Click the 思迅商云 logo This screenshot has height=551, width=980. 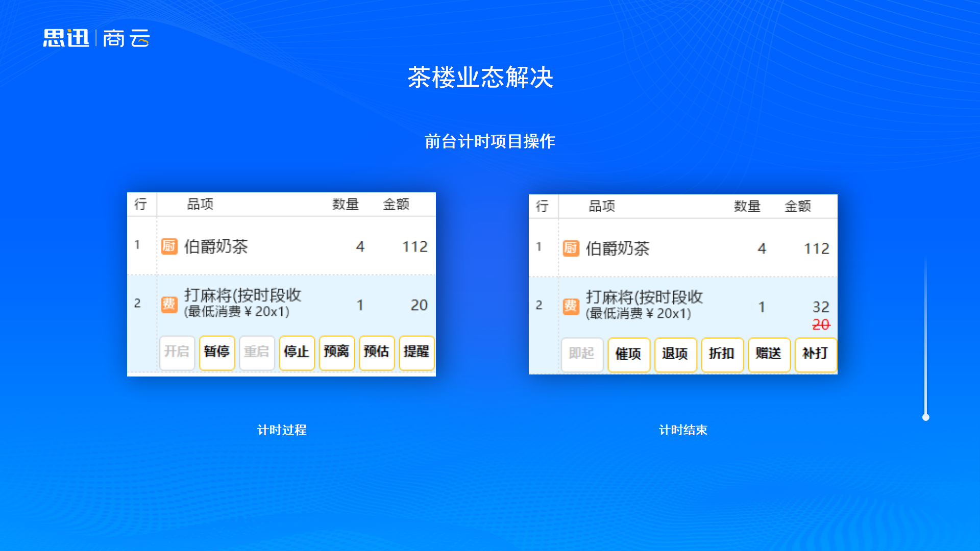[96, 38]
